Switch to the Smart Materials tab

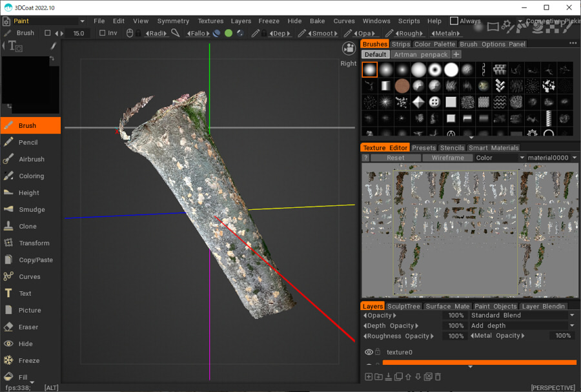[494, 148]
